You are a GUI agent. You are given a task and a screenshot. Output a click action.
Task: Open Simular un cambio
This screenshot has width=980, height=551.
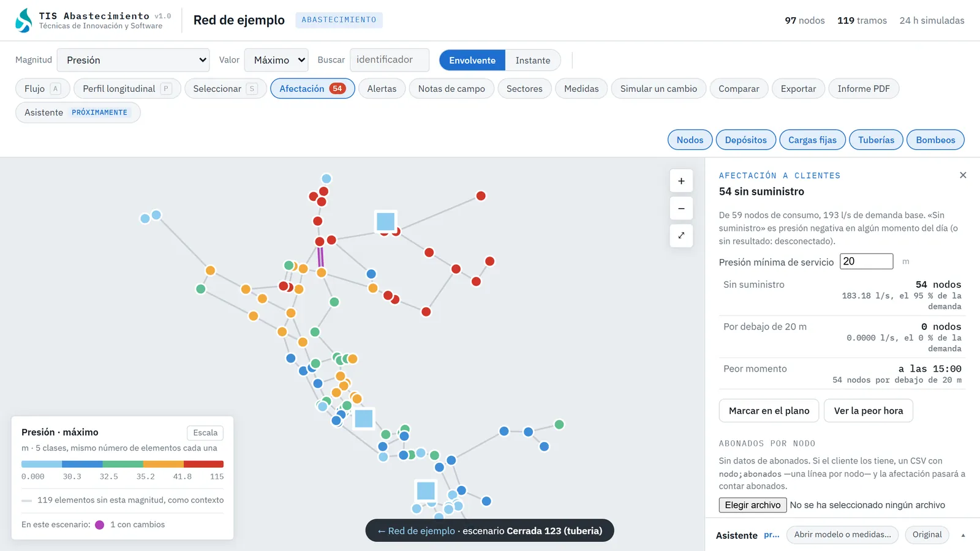[658, 89]
